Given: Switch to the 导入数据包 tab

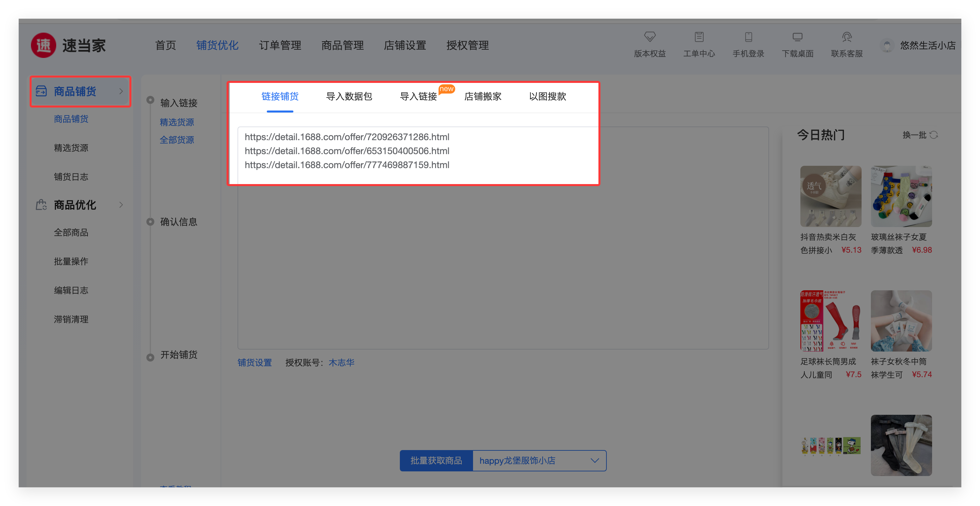Looking at the screenshot, I should (349, 97).
